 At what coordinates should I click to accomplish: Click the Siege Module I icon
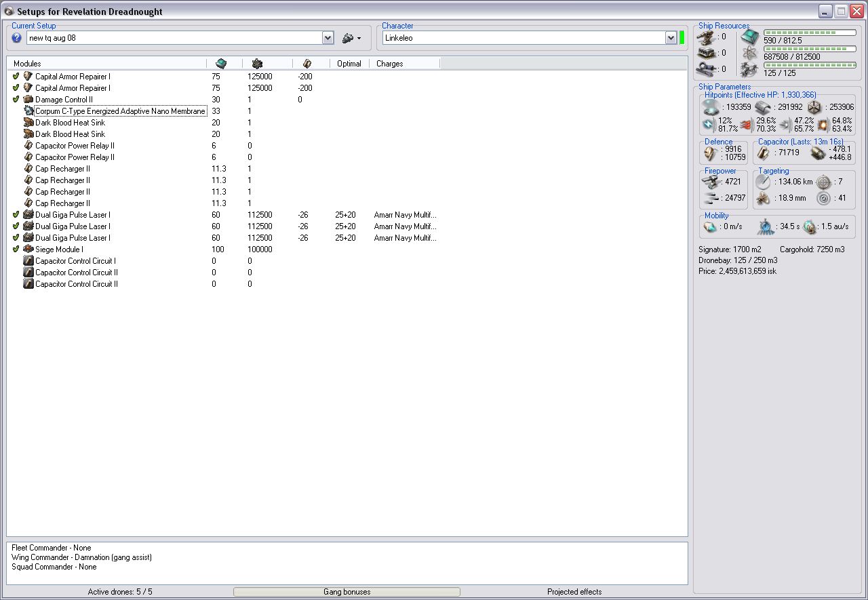(x=28, y=249)
